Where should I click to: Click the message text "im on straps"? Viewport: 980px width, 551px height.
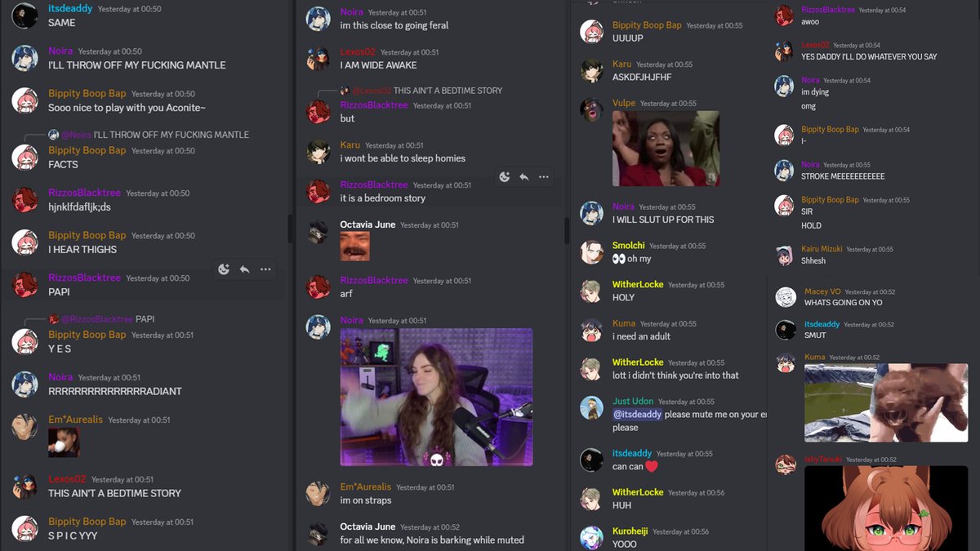tap(366, 500)
